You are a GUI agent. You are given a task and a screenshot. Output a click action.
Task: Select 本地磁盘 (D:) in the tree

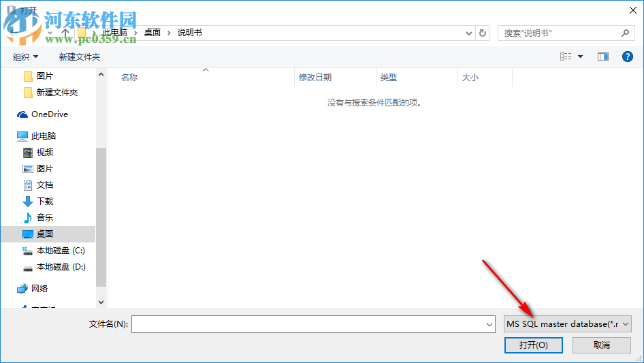point(61,267)
